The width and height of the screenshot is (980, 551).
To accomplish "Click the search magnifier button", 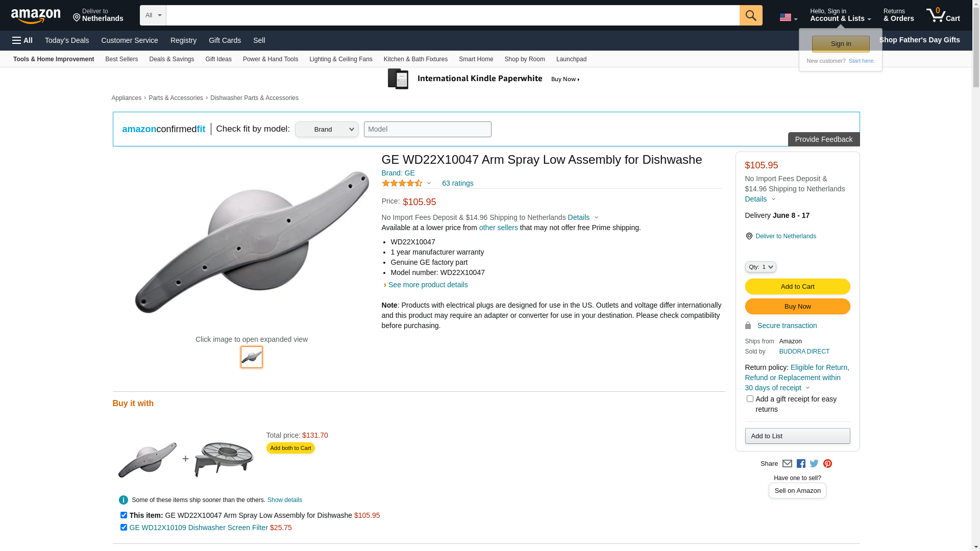I will click(750, 15).
